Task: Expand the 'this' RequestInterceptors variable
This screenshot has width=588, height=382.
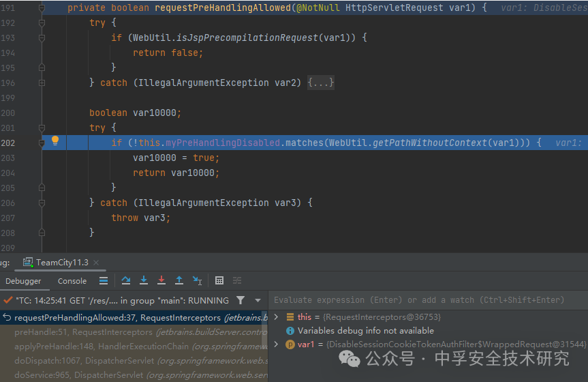Action: [277, 317]
